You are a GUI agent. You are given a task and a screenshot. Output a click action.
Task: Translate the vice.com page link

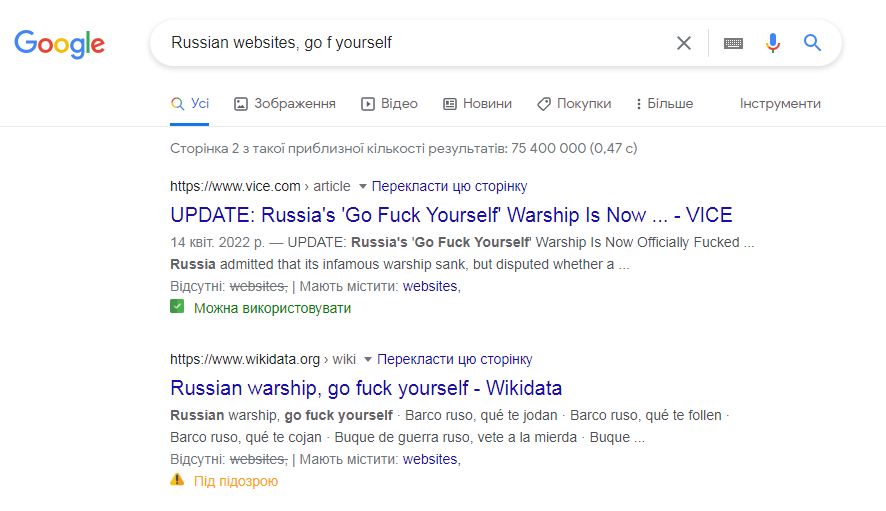(x=449, y=186)
